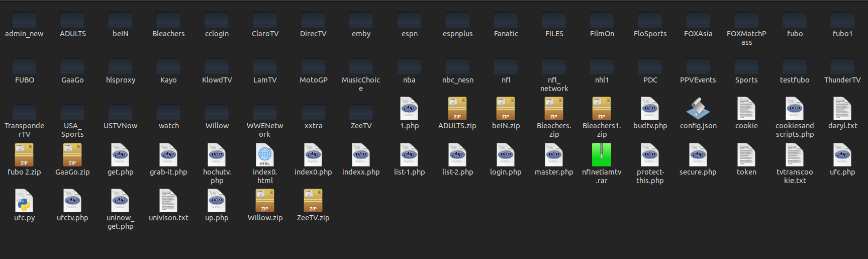Open the Bleachers folder

click(168, 20)
